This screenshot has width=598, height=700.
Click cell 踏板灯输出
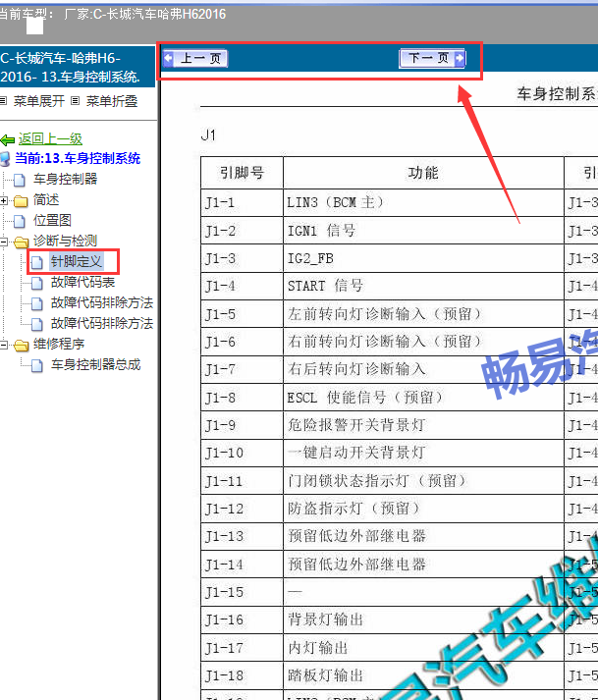click(423, 675)
